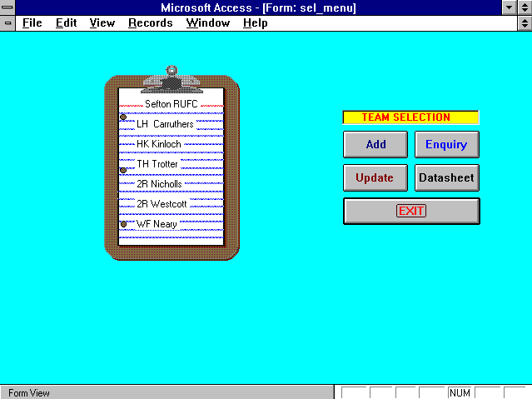This screenshot has height=399, width=532.
Task: Click the metal clip on the clipboard
Action: [172, 80]
